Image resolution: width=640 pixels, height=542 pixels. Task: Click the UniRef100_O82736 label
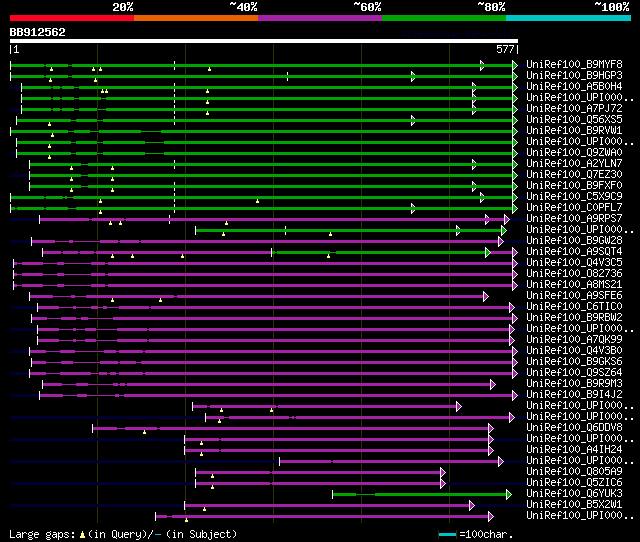pos(574,274)
